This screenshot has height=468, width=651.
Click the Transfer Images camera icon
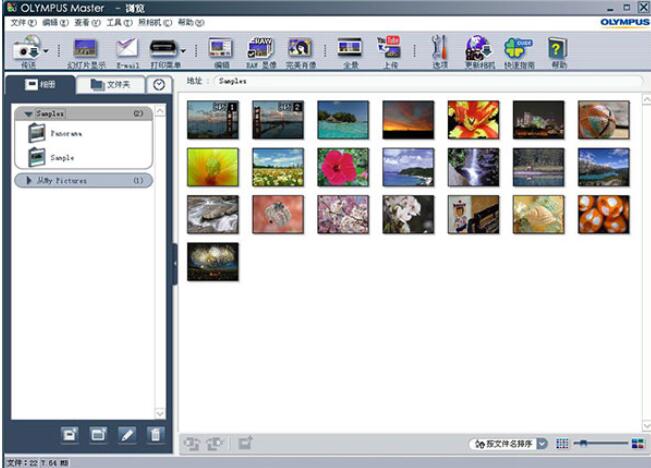tap(26, 48)
